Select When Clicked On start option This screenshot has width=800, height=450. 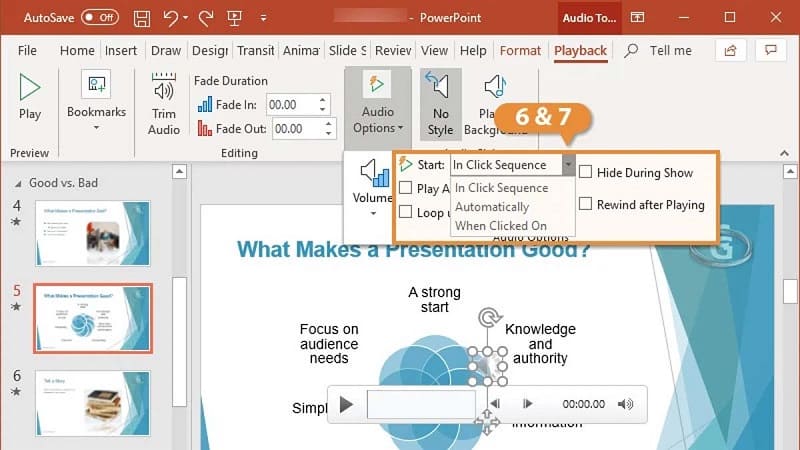coord(500,226)
